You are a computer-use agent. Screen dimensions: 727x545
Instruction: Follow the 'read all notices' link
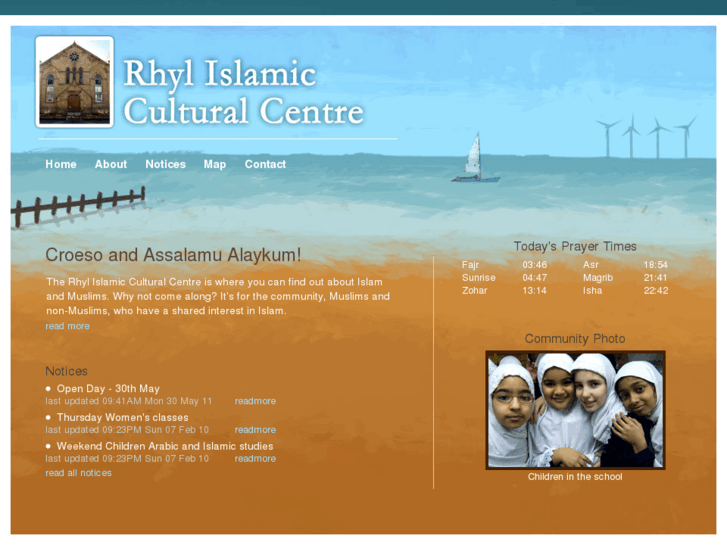click(x=78, y=473)
